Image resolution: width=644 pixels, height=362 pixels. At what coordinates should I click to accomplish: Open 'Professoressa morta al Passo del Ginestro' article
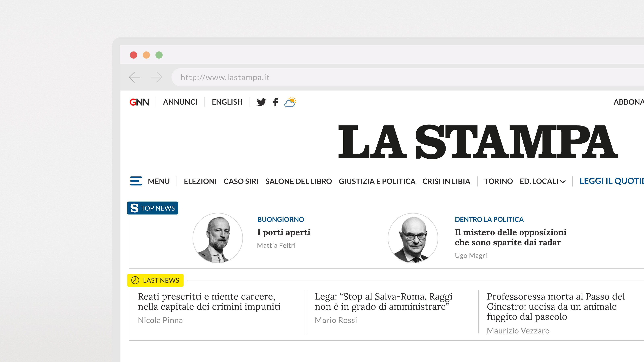click(555, 306)
